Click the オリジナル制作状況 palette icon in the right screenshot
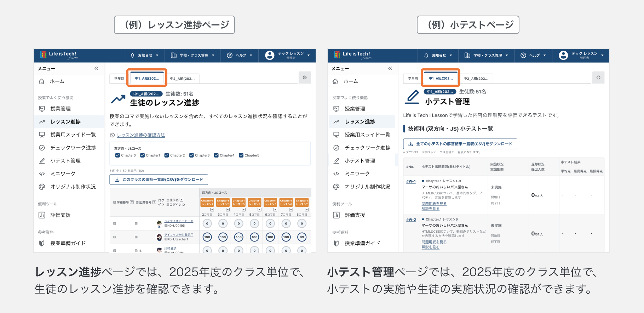This screenshot has height=313, width=644. pos(336,187)
